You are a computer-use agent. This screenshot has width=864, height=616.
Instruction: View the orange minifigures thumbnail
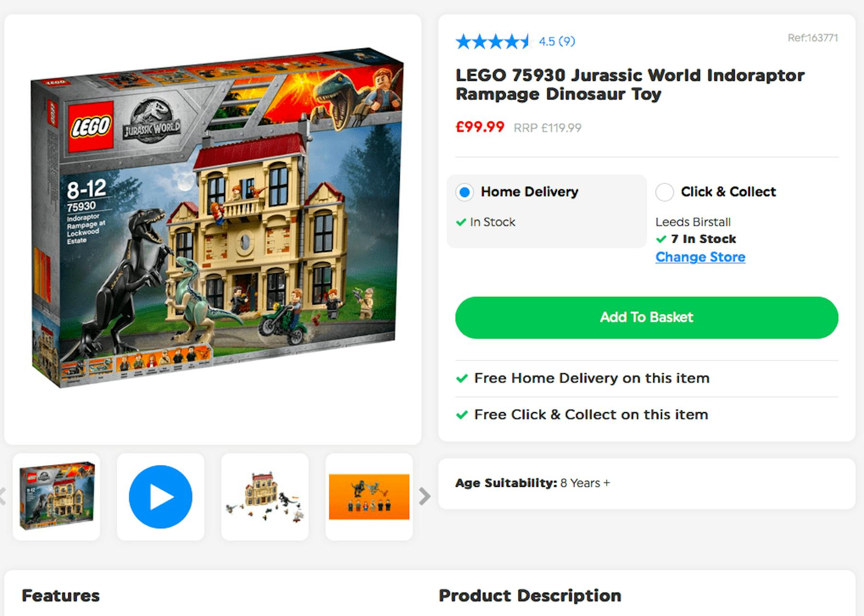[369, 497]
